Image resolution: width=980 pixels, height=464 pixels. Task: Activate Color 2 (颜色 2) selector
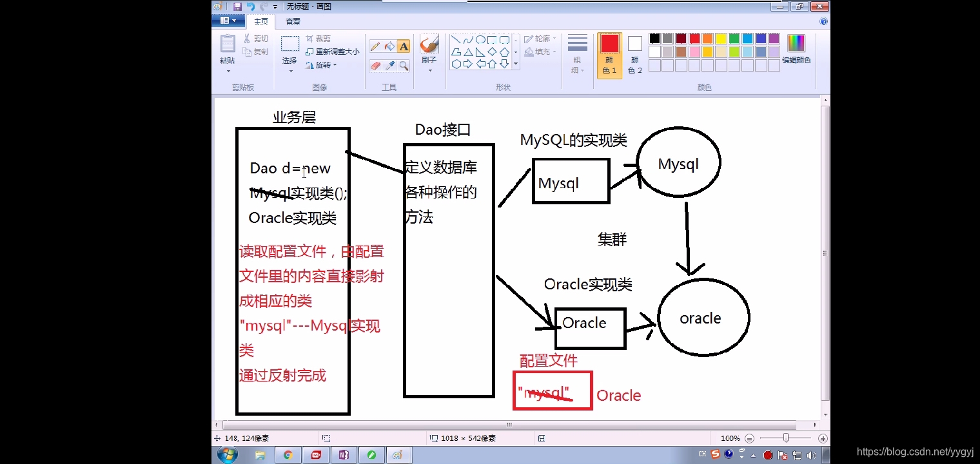click(635, 55)
